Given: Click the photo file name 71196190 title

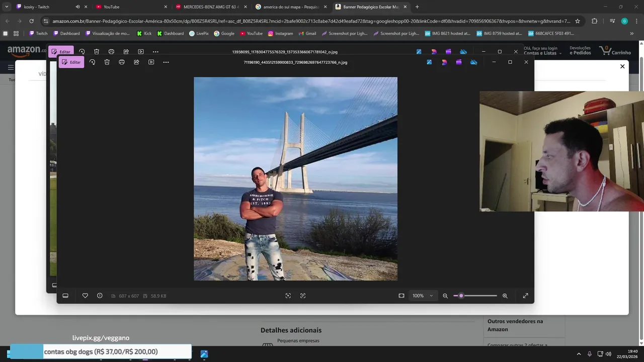Looking at the screenshot, I should click(295, 62).
